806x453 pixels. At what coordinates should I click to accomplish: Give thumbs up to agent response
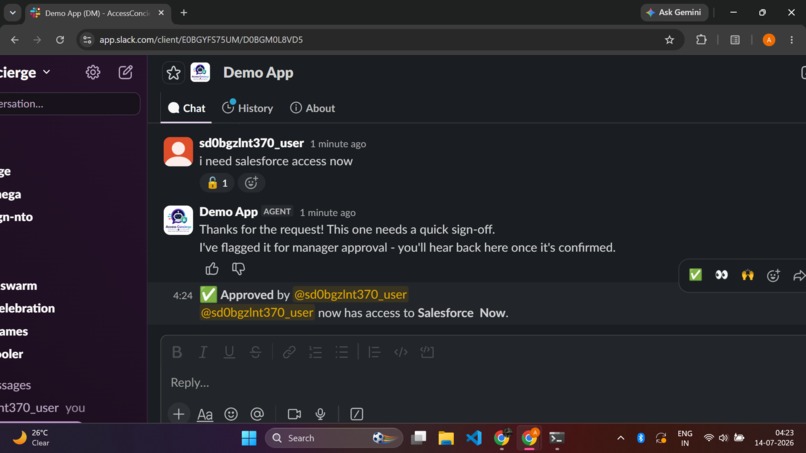click(x=212, y=268)
